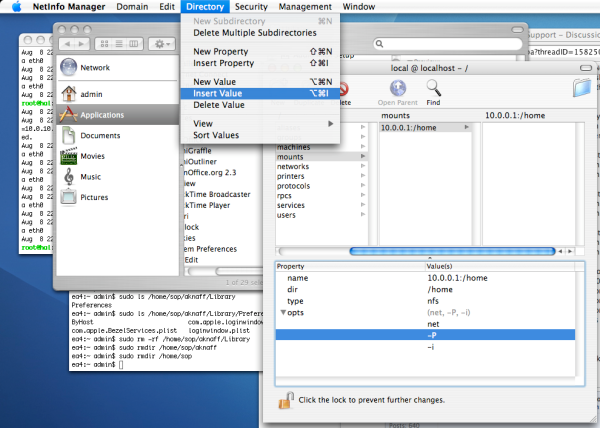Expand the View submenu arrow
Viewport: 600px width, 428px height.
coord(331,124)
